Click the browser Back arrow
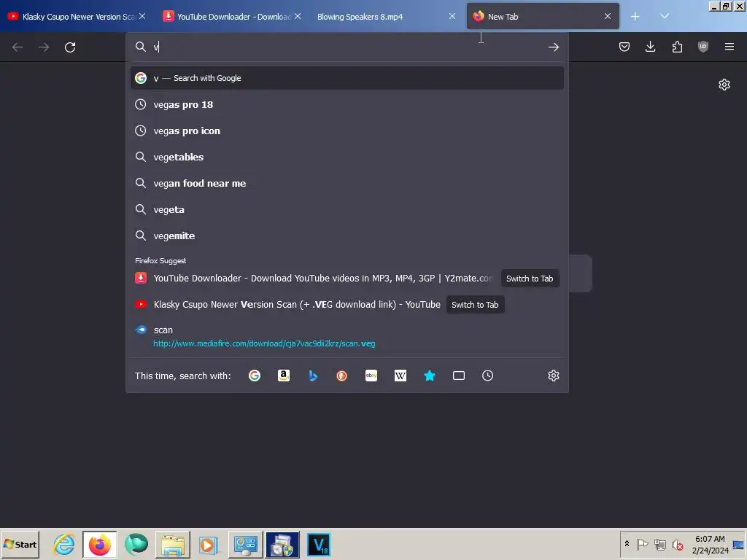 click(18, 47)
